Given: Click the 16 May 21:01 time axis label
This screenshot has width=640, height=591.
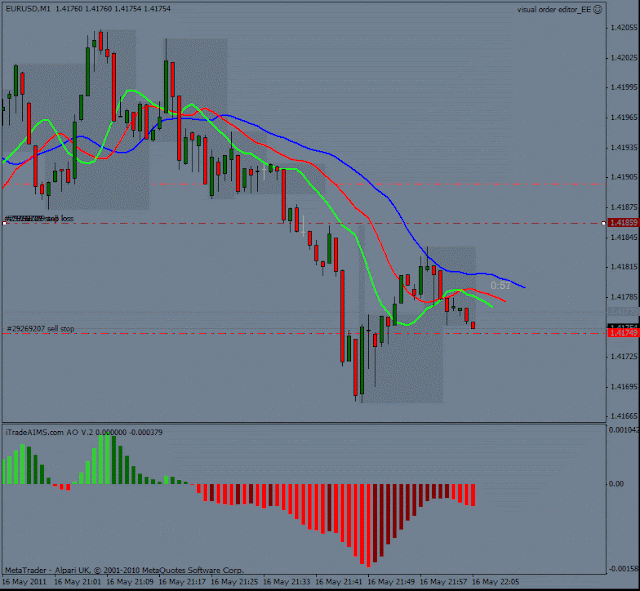Looking at the screenshot, I should pos(77,582).
